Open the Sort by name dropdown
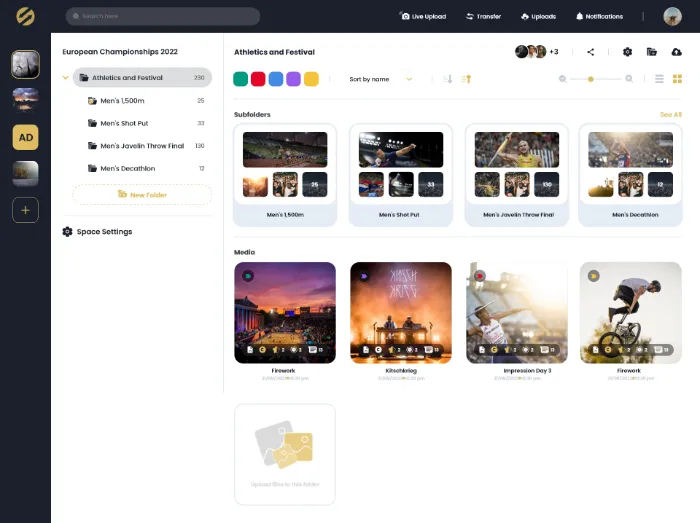 (x=380, y=79)
